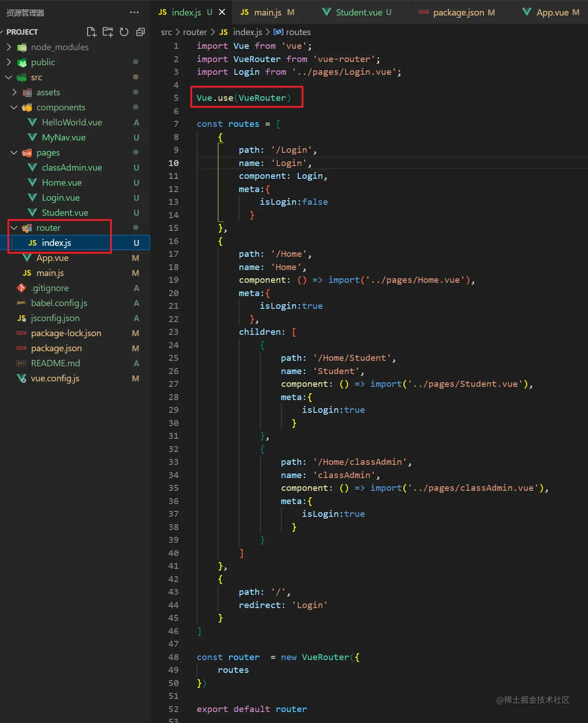The width and height of the screenshot is (588, 723).
Task: Click the git icon beside .gitignore
Action: pos(21,288)
